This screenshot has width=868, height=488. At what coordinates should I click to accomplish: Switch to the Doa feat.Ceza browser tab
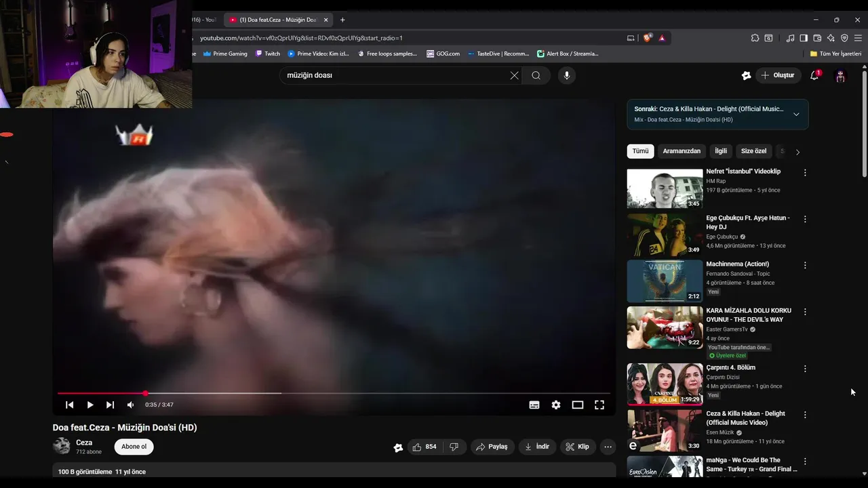[278, 20]
